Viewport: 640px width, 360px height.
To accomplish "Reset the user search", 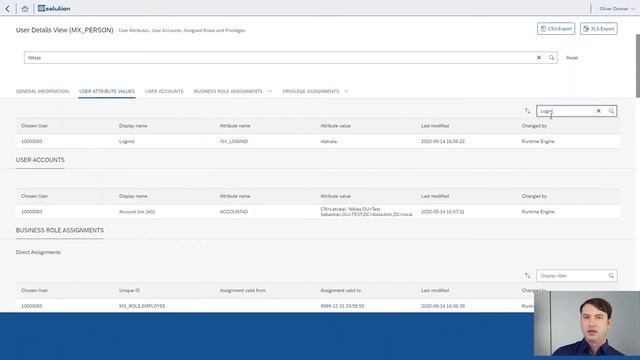I will coord(572,58).
